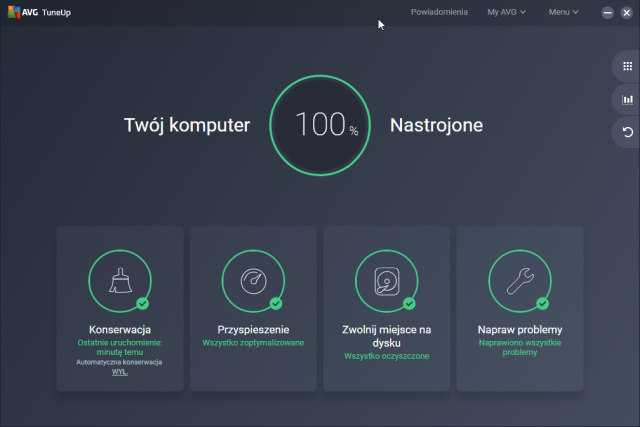Click 'Wszystko oczyszczone' status text
Screen dimensions: 640x427
tap(387, 356)
